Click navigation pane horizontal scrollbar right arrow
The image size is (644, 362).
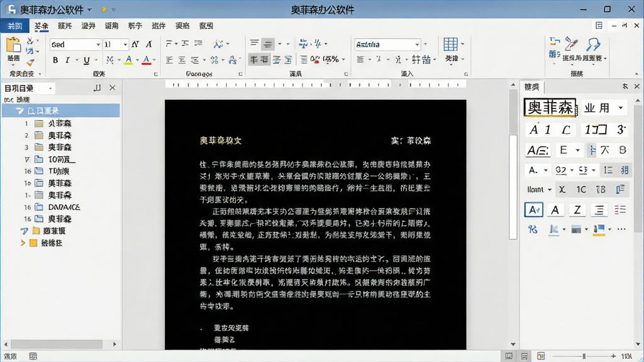click(114, 344)
